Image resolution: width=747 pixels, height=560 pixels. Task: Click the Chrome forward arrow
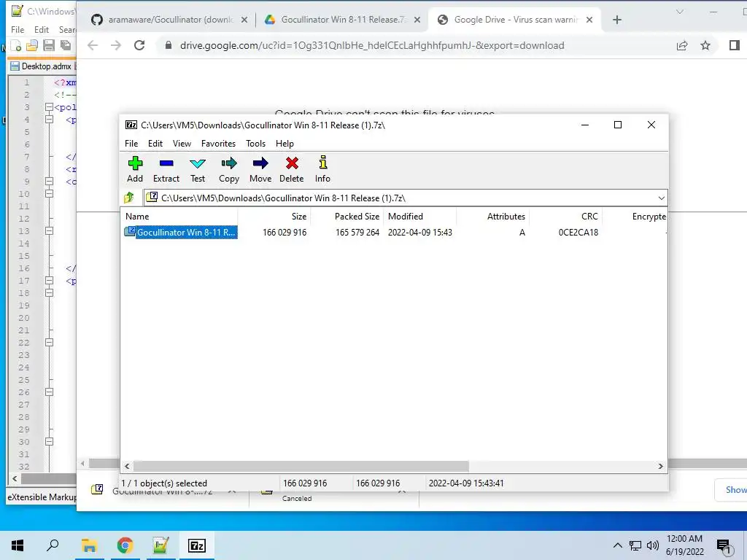pyautogui.click(x=116, y=45)
